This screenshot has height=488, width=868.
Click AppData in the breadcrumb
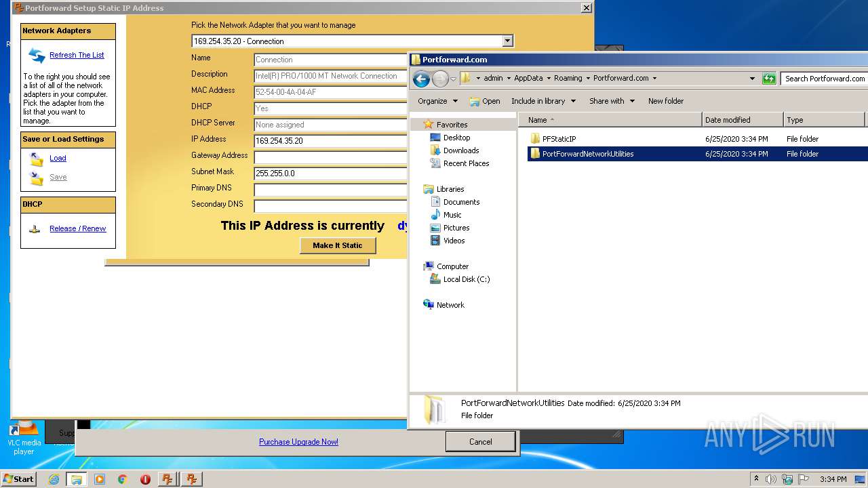coord(528,79)
